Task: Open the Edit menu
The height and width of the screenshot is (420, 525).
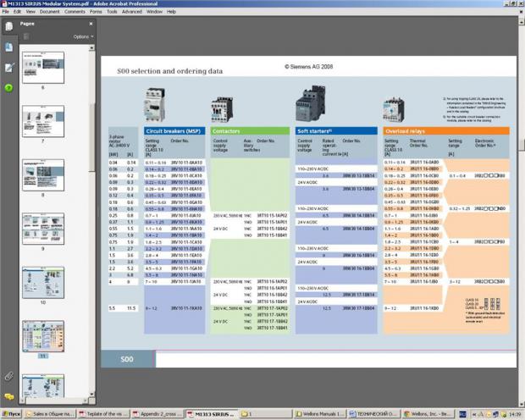Action: [17, 11]
